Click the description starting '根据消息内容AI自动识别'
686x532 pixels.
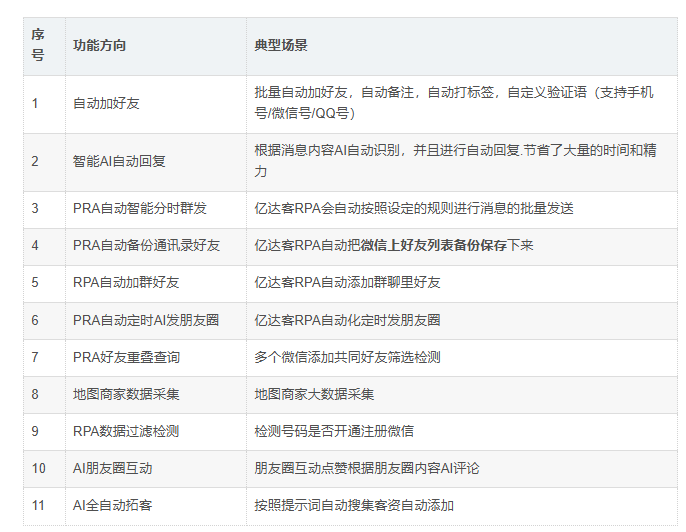tap(455, 161)
